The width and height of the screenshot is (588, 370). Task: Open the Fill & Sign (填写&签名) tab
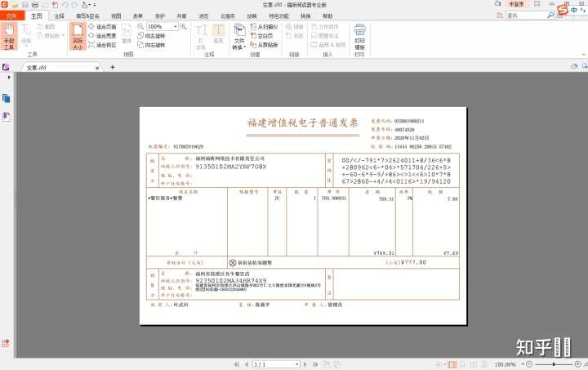87,16
